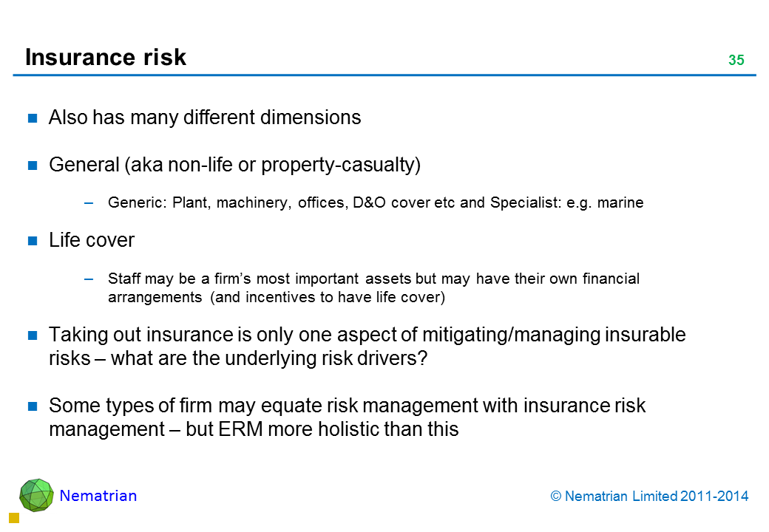Select the 'Taking out insurance is only one aspect' paragraph
The image size is (769, 532).
[x=367, y=345]
